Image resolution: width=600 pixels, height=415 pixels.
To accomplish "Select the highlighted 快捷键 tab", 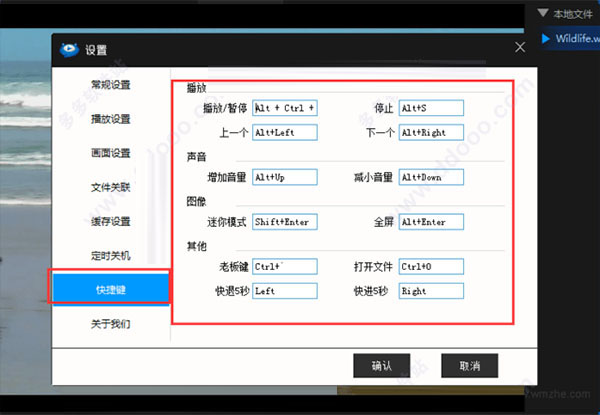I will (111, 290).
